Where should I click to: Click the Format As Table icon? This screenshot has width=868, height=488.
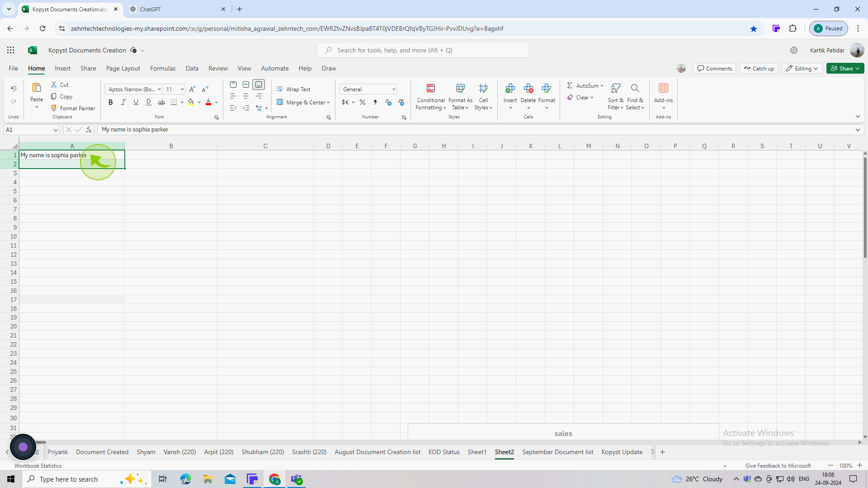(x=461, y=88)
